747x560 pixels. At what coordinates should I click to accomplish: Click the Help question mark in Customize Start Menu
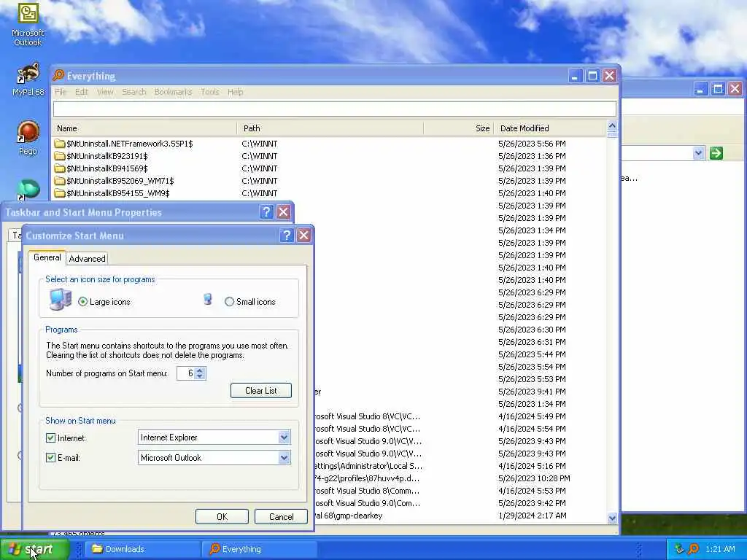(x=286, y=235)
